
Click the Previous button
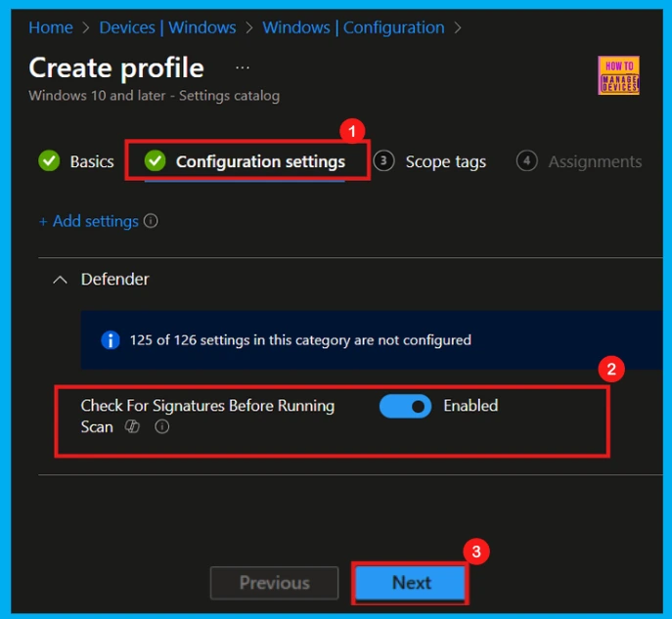[274, 583]
